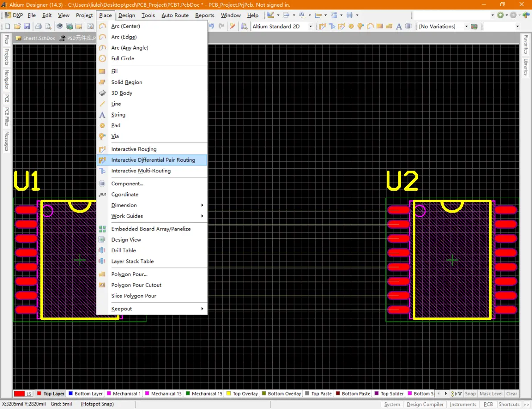Click the Mask Level button
The image size is (532, 409).
point(491,394)
